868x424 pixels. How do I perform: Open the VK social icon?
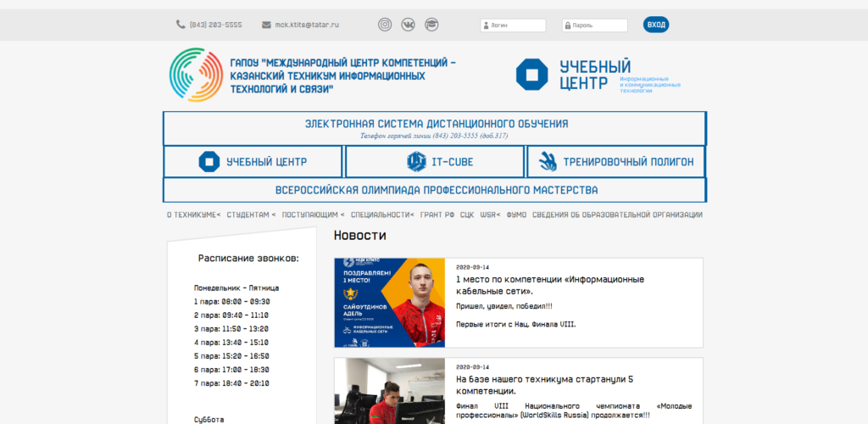[408, 25]
